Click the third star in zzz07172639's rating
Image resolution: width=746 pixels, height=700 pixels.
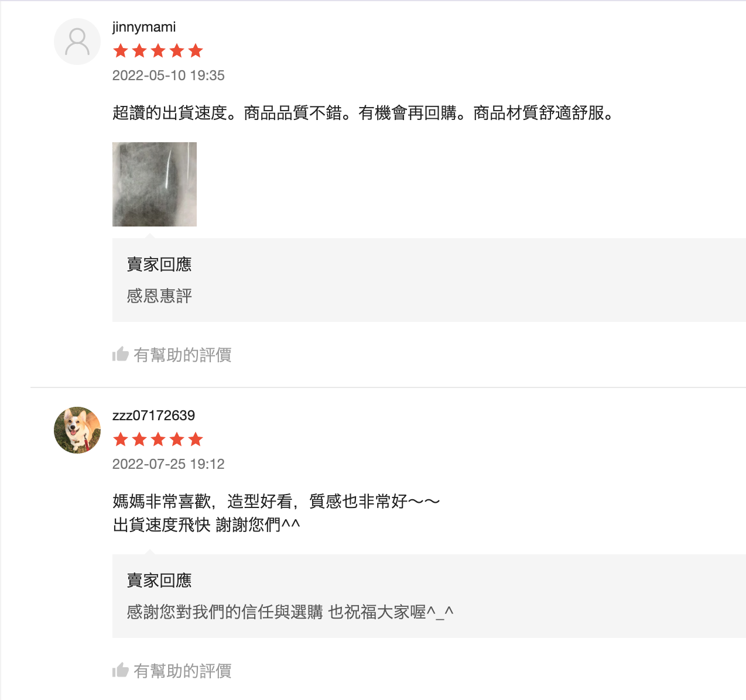pyautogui.click(x=158, y=439)
